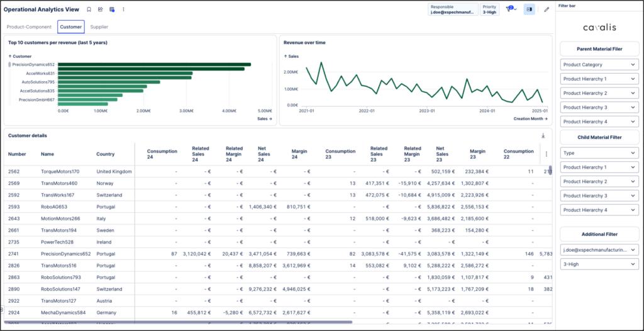Open the table column options kebab menu
Image resolution: width=644 pixels, height=331 pixels.
(x=546, y=154)
